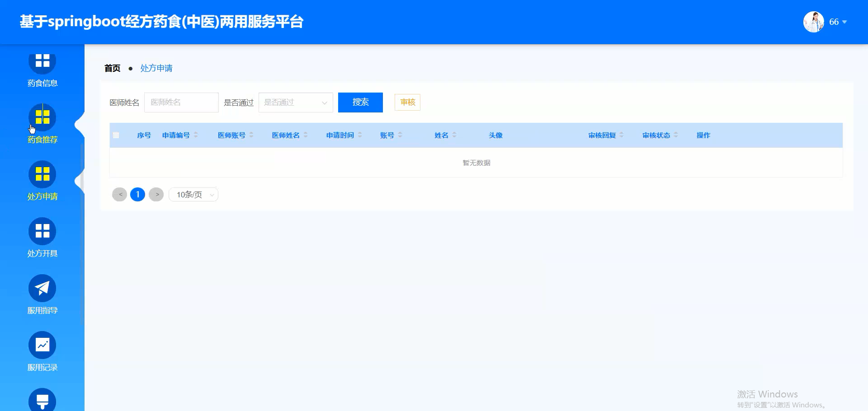Open the 10条/页 page-size dropdown
This screenshot has width=868, height=411.
click(x=193, y=194)
